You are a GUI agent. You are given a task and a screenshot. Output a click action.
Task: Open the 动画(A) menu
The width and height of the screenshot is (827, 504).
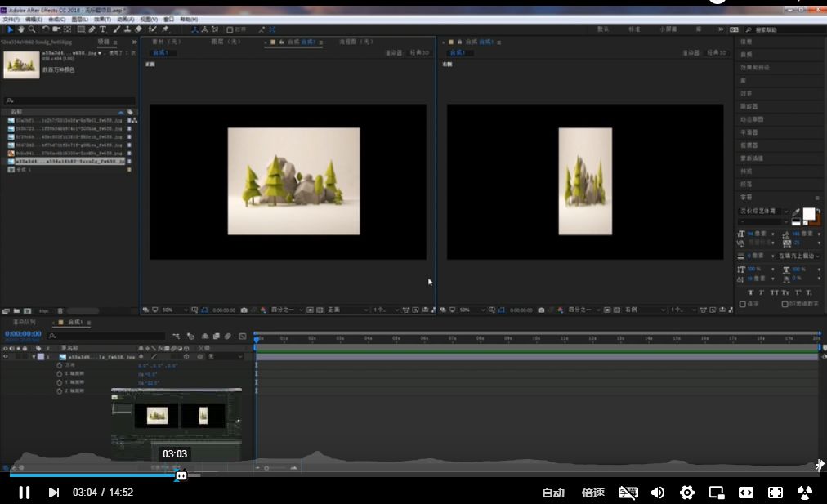pyautogui.click(x=125, y=20)
